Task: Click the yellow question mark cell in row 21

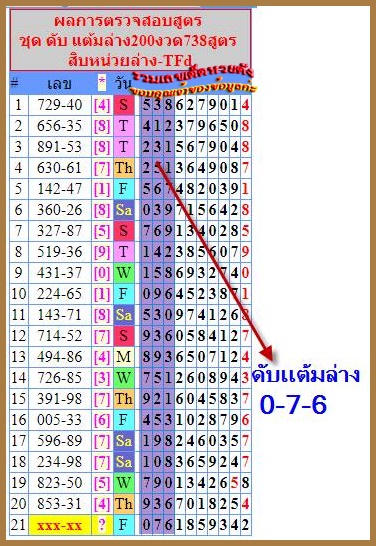Action: coord(102,524)
